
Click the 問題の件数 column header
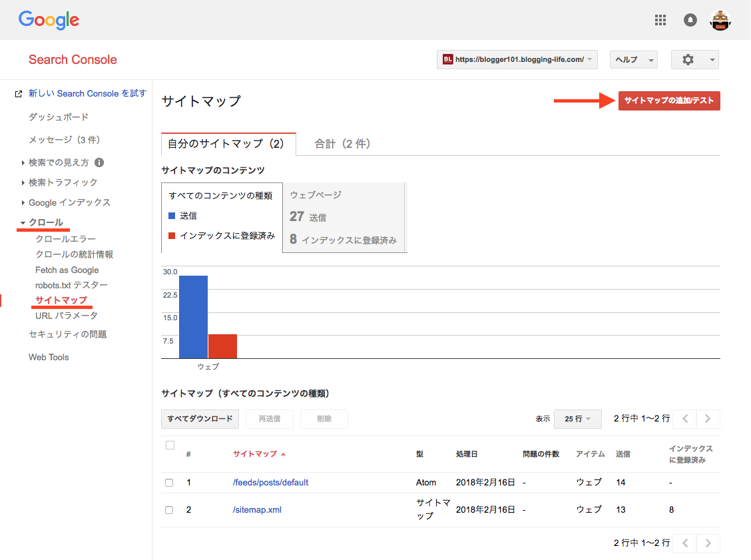click(x=541, y=454)
